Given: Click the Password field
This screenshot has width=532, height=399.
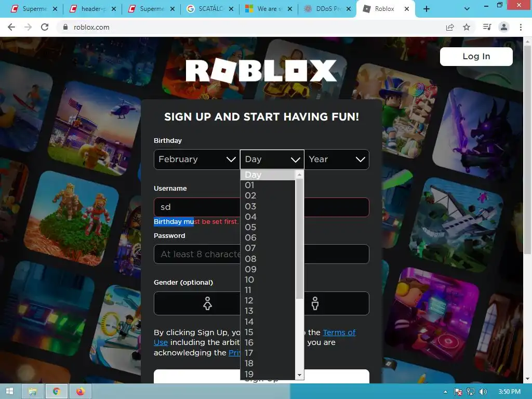Looking at the screenshot, I should click(x=261, y=254).
